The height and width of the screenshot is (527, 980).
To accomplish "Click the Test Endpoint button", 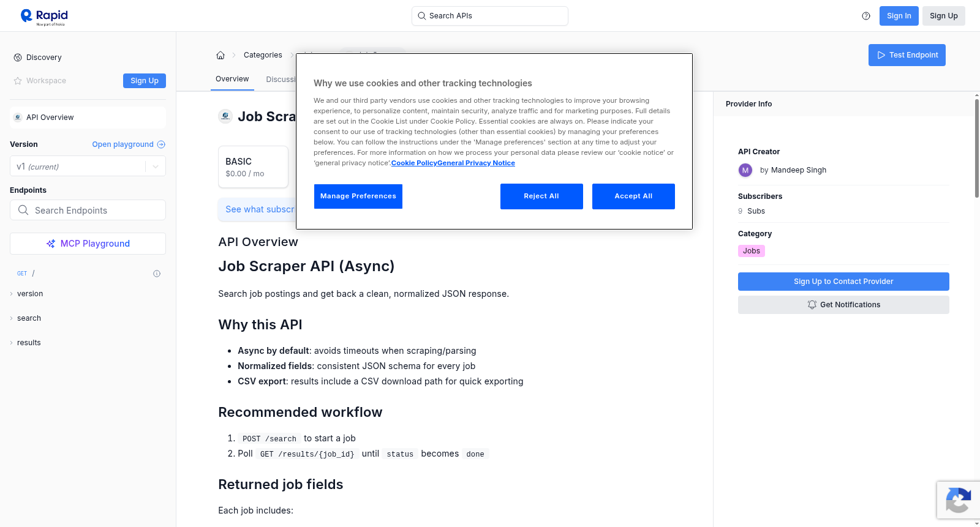I will click(907, 55).
